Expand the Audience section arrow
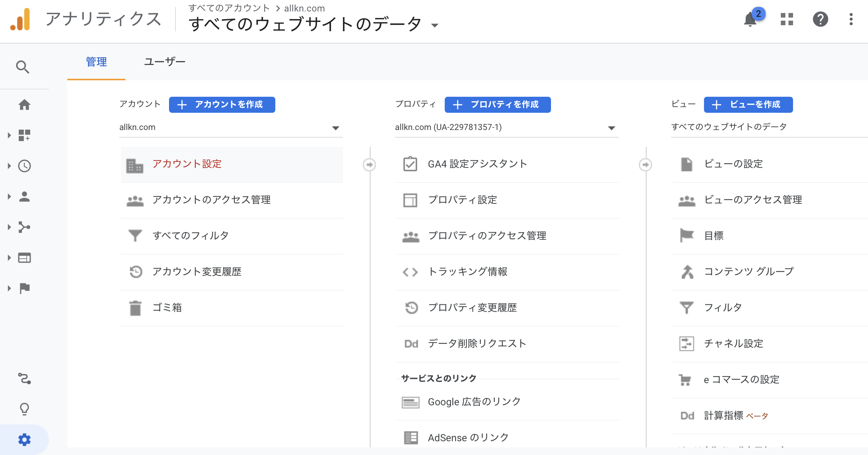Viewport: 868px width, 455px height. tap(9, 197)
